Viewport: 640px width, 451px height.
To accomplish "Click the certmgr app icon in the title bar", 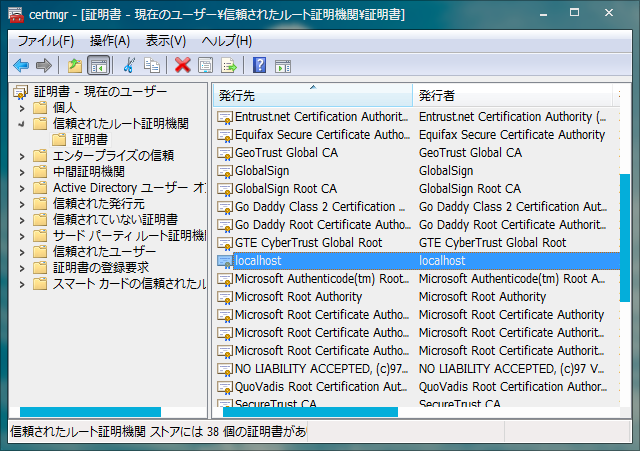I will (16, 15).
